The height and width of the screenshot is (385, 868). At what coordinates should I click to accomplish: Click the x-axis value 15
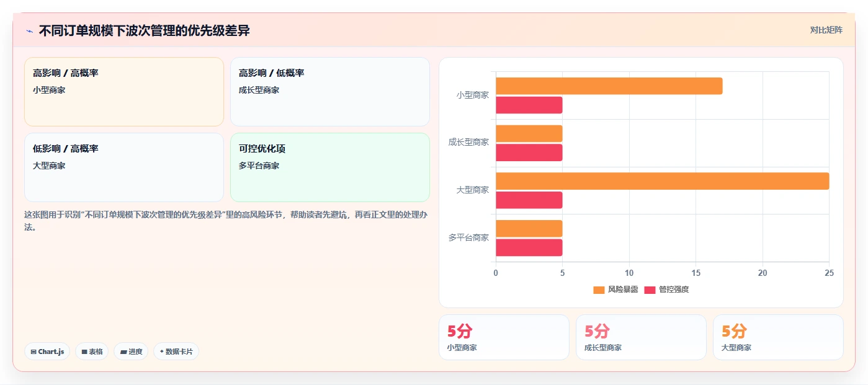(x=696, y=273)
